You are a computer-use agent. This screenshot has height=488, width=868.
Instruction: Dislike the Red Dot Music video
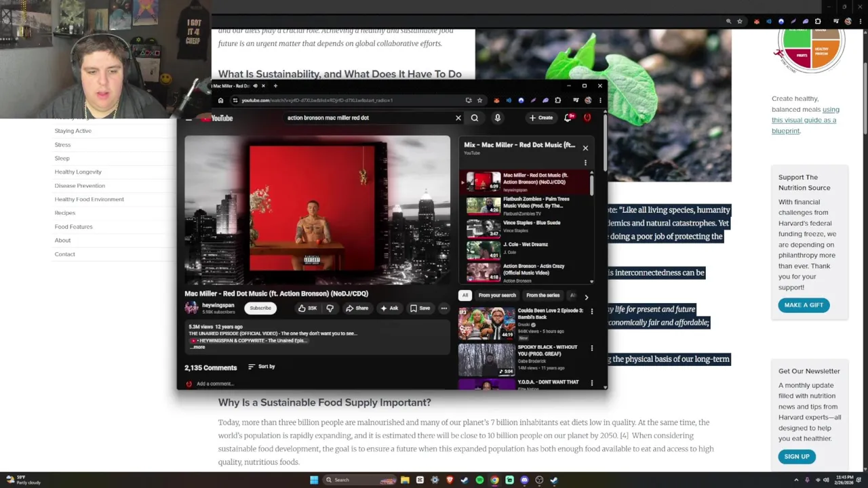click(x=330, y=308)
